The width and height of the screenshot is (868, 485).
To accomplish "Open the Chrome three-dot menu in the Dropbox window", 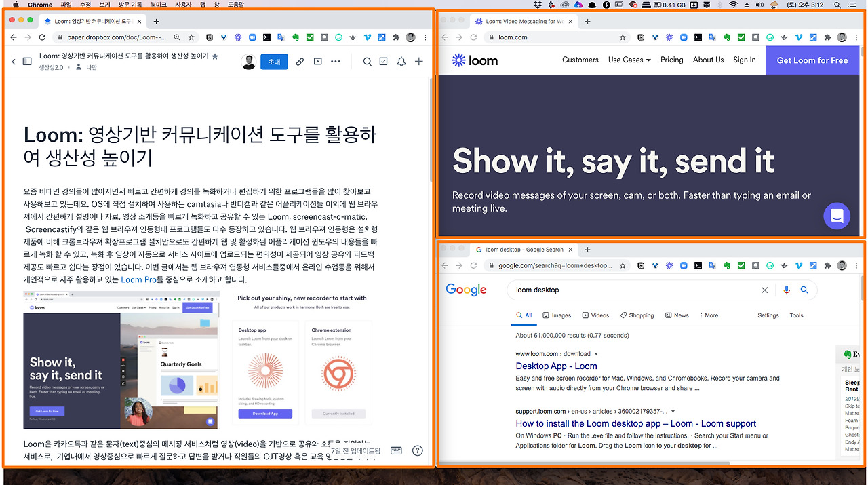I will (x=425, y=37).
